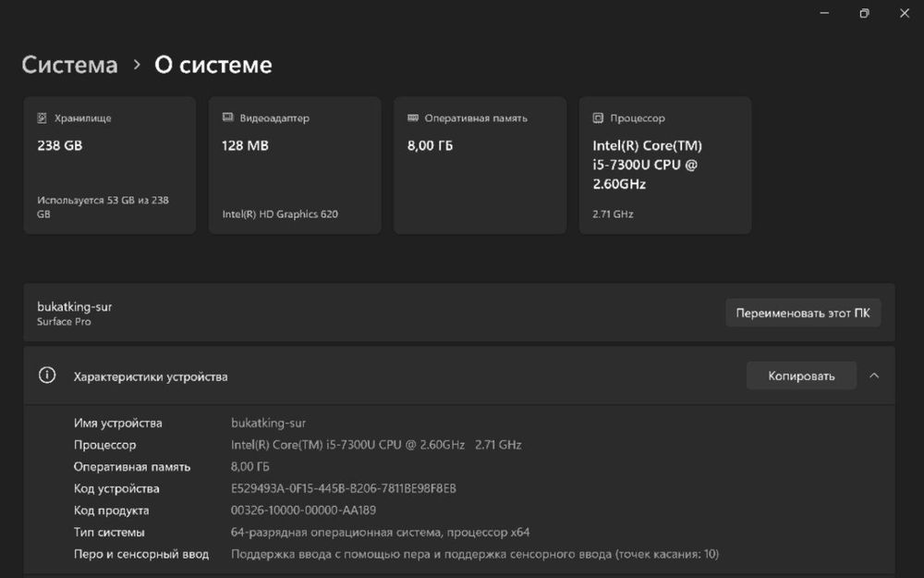
Task: Click the 64-разрядная операционная система value
Action: 380,532
